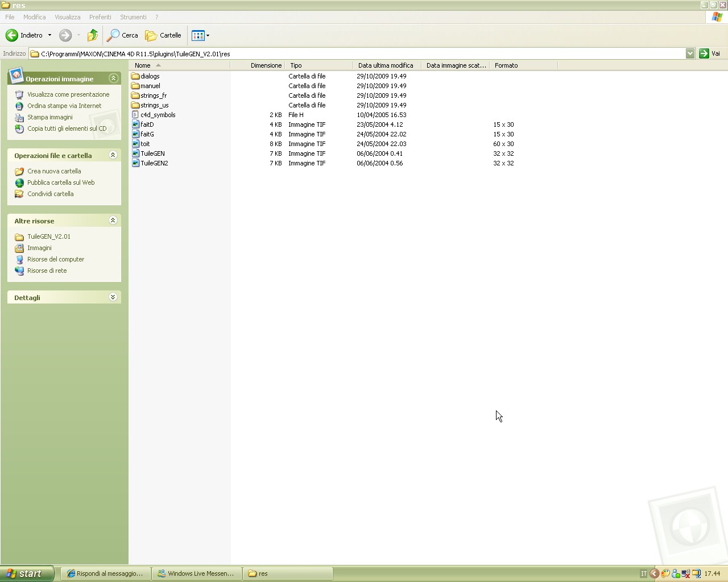Go up one folder level icon
The image size is (728, 582).
point(92,35)
